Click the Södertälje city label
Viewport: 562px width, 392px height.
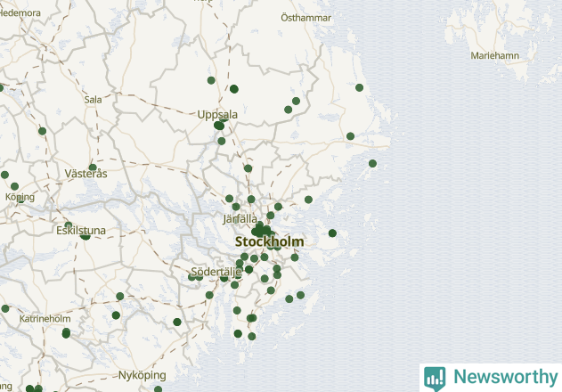pos(216,273)
